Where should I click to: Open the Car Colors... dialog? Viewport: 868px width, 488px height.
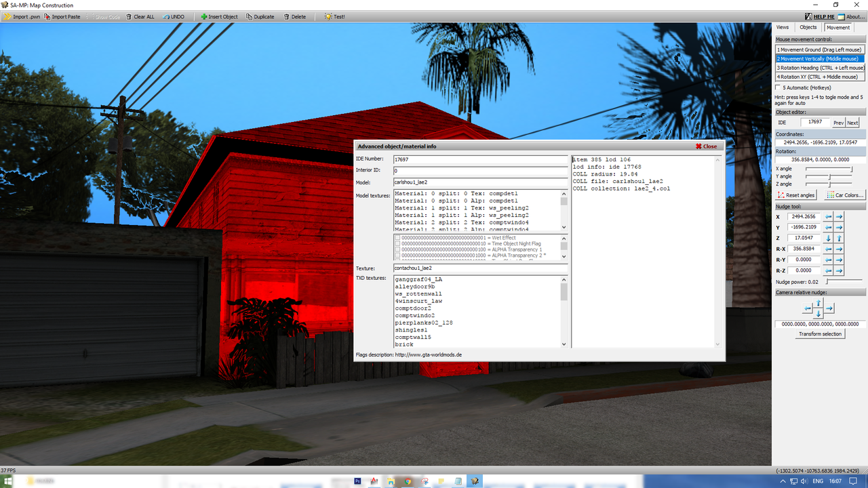(845, 195)
